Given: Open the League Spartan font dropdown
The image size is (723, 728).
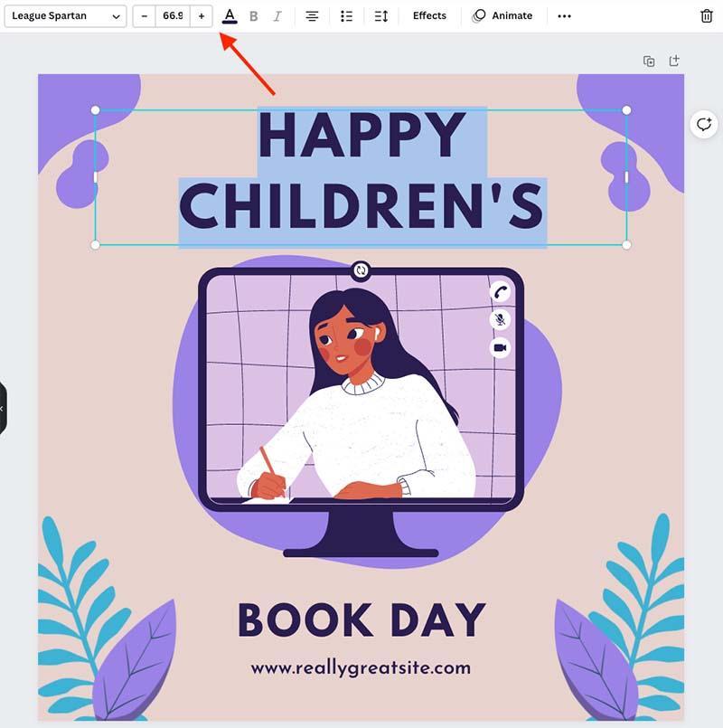Looking at the screenshot, I should coord(63,15).
